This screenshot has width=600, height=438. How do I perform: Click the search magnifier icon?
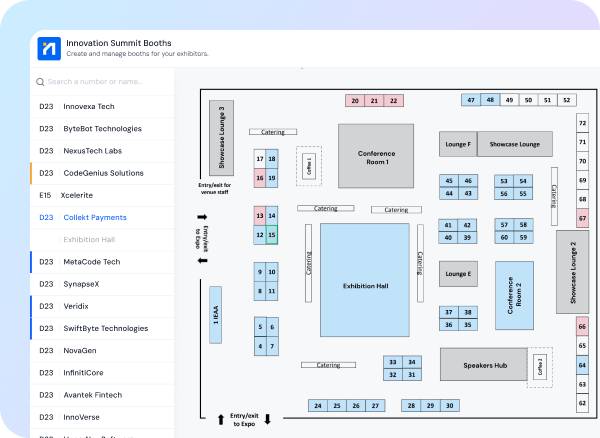tap(40, 82)
